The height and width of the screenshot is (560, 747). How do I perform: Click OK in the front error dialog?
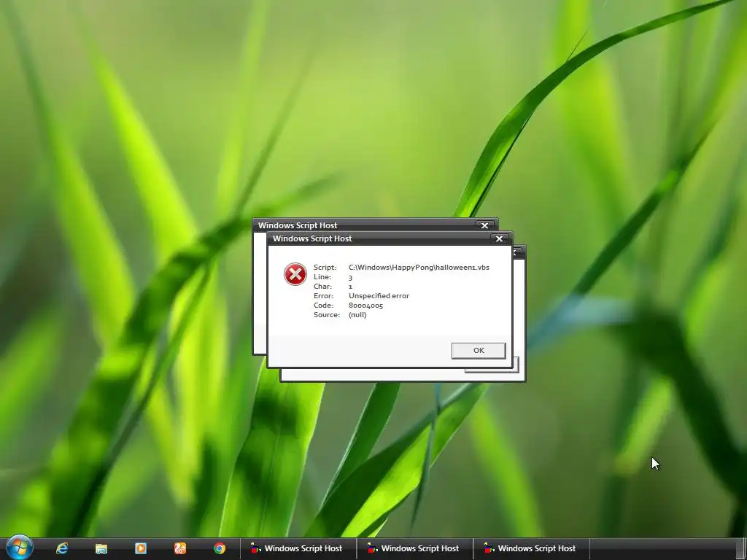[x=479, y=351]
